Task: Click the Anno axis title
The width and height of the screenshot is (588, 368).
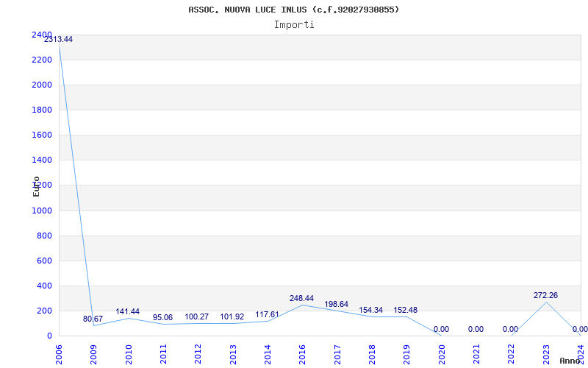Action: [570, 361]
